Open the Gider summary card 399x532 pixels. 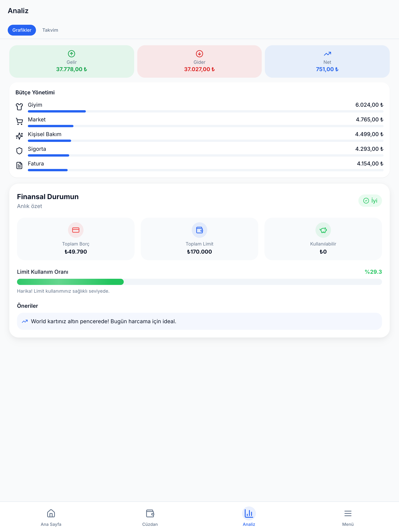click(x=199, y=61)
